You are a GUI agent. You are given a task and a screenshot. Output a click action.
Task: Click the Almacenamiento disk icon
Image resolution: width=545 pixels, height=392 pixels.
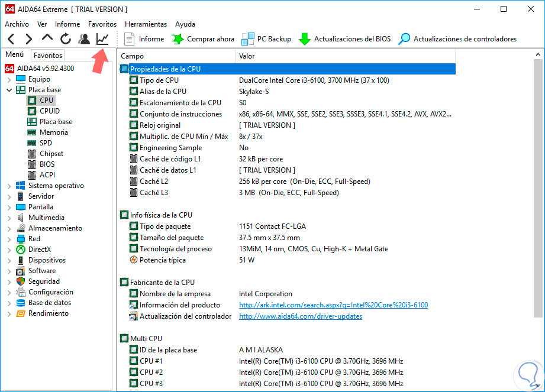21,228
